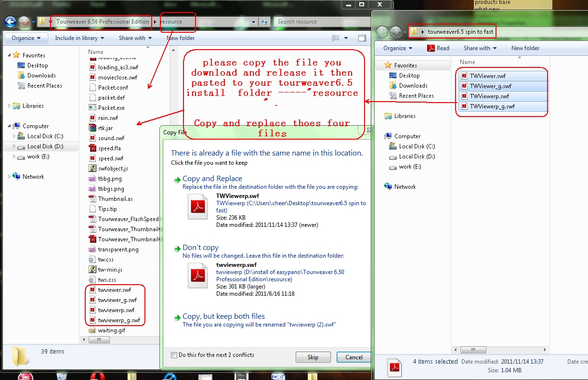Click Favorites star icon in left window
Image resolution: width=588 pixels, height=380 pixels.
(x=16, y=55)
